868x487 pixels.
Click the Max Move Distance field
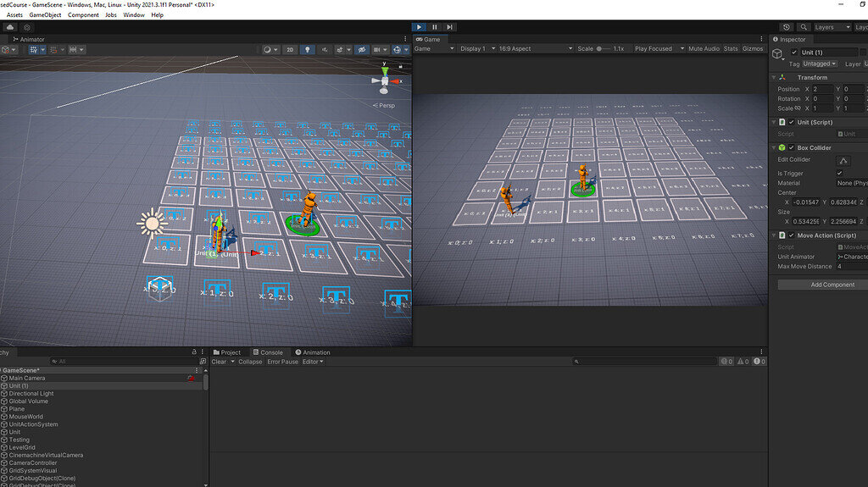851,267
